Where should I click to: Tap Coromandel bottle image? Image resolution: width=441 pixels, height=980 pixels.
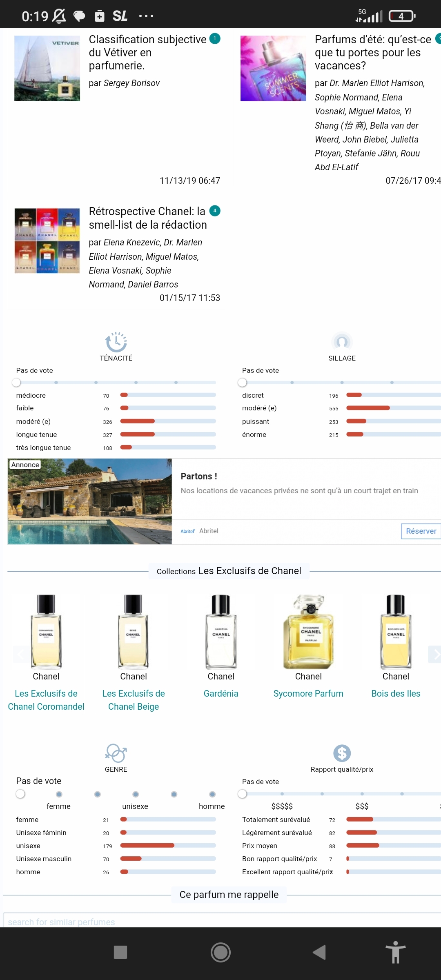[x=46, y=631]
